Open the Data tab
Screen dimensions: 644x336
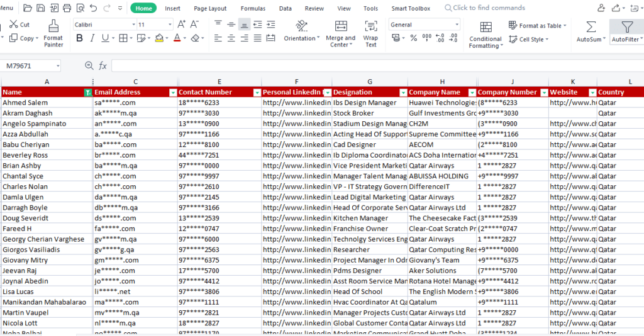pyautogui.click(x=286, y=8)
